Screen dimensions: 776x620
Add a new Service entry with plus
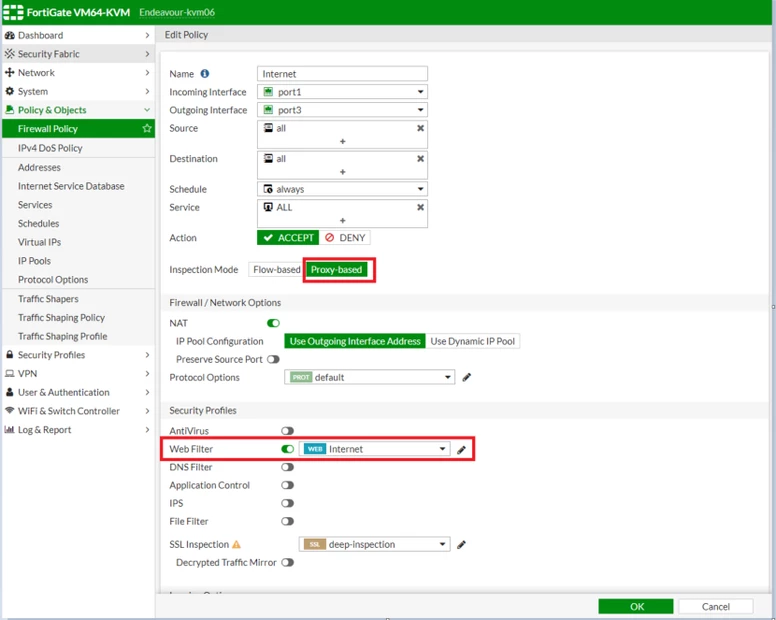click(342, 221)
